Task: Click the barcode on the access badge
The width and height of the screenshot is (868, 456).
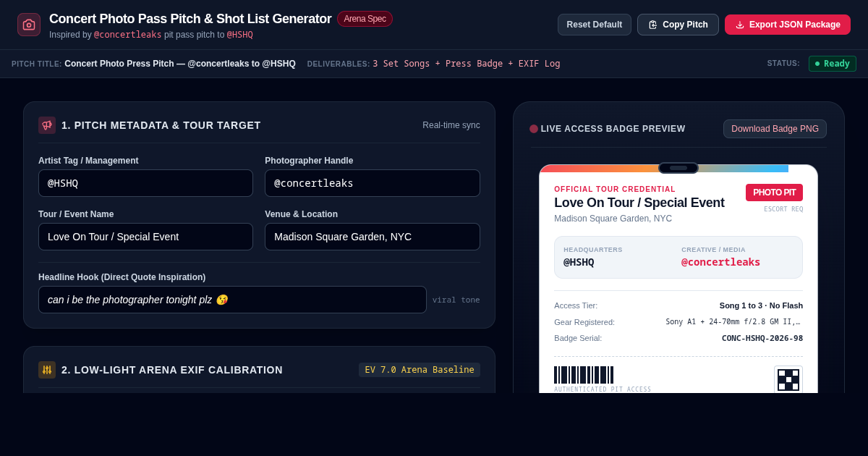Action: pos(584,375)
